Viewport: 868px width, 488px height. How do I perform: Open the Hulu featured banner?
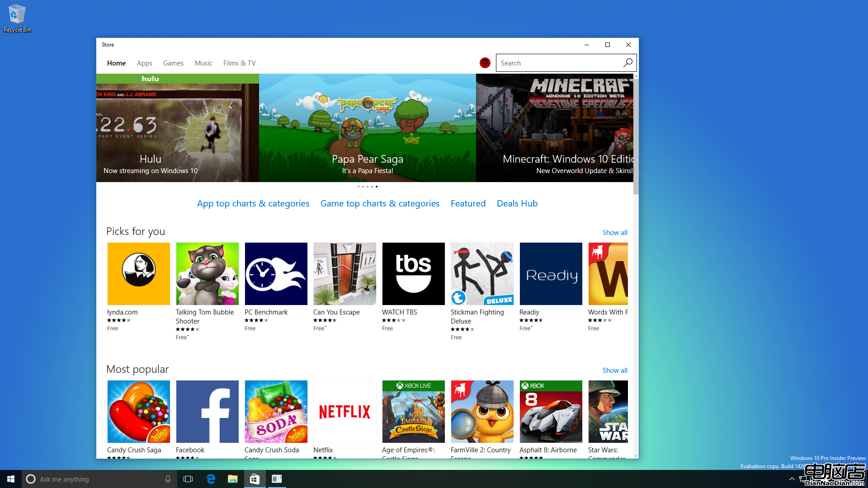click(178, 128)
